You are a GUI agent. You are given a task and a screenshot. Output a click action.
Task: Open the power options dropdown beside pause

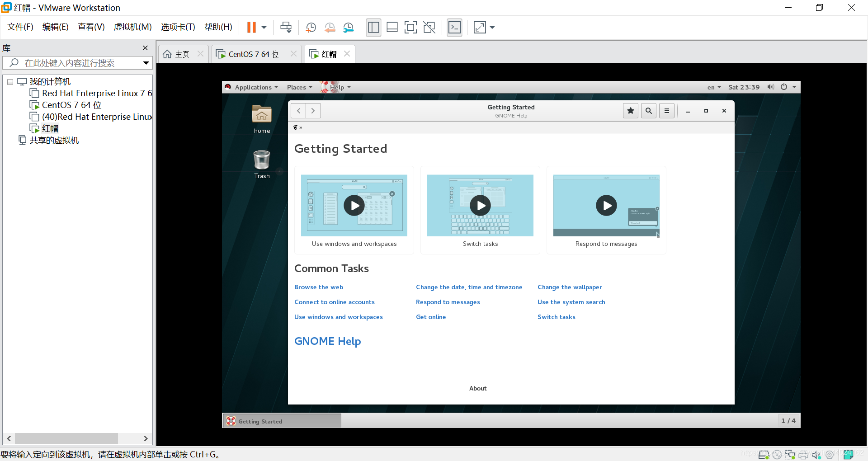pos(264,28)
